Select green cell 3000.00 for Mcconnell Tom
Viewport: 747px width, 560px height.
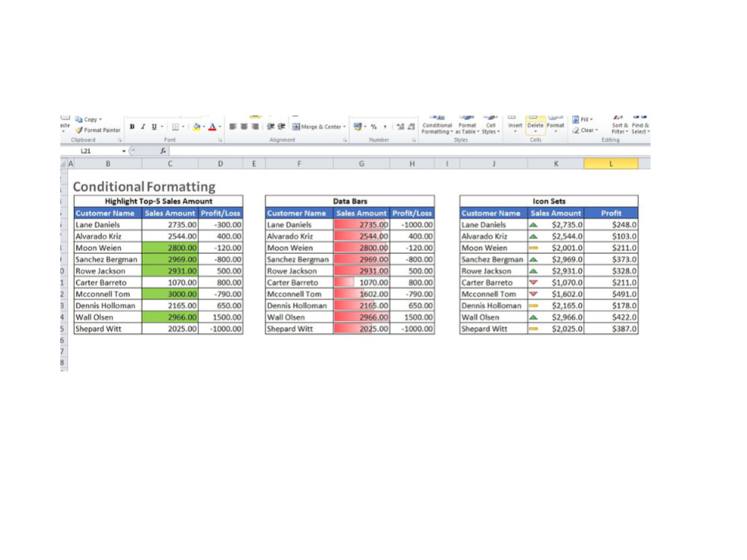170,294
